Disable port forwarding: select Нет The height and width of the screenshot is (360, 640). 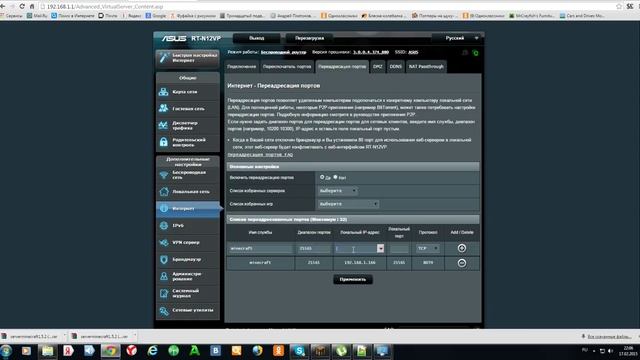tap(336, 177)
